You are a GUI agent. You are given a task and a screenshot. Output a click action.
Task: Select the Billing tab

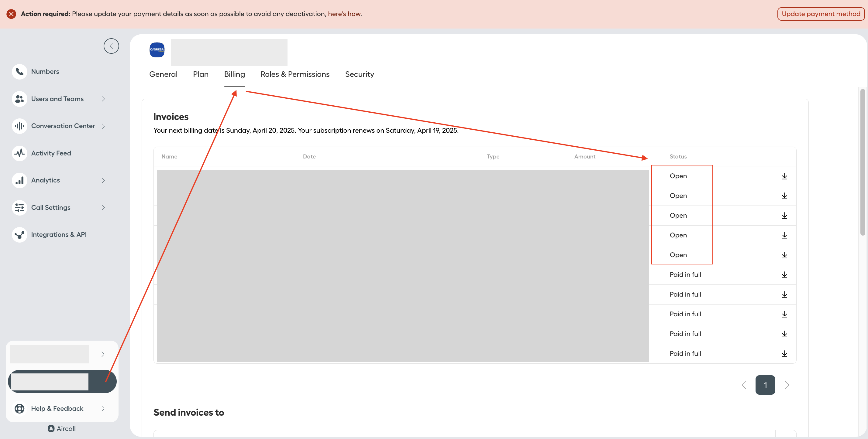pos(235,74)
